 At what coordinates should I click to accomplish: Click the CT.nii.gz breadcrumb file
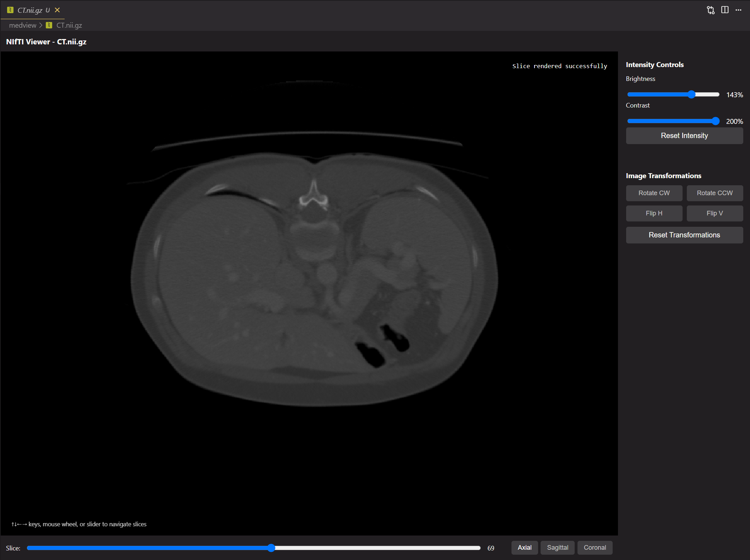(69, 25)
